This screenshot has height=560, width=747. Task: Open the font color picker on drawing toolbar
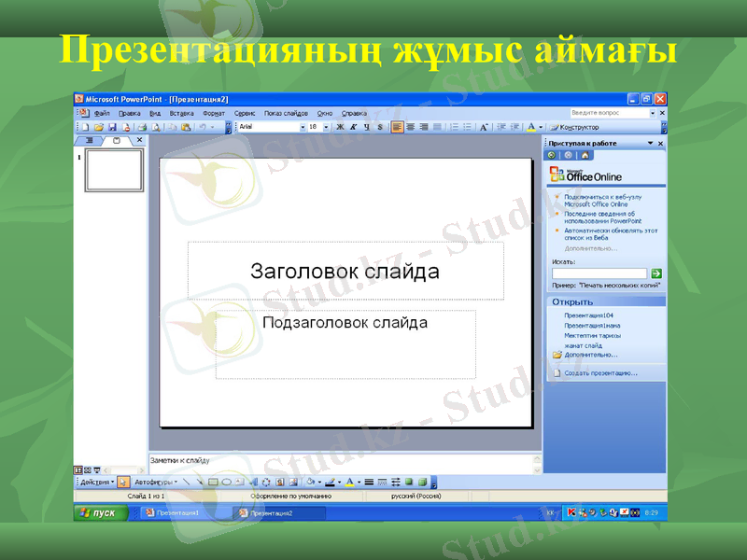coord(348,481)
